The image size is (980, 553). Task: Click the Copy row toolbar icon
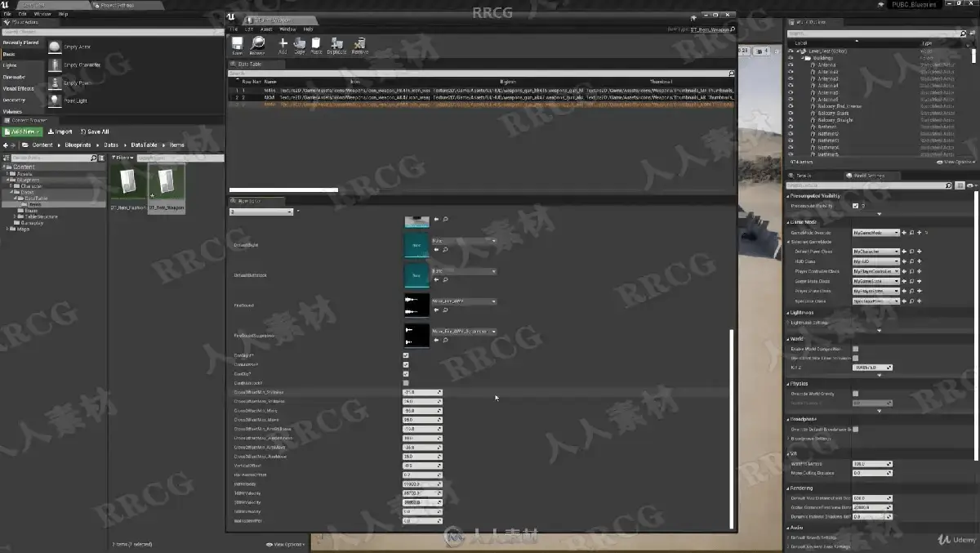point(300,45)
